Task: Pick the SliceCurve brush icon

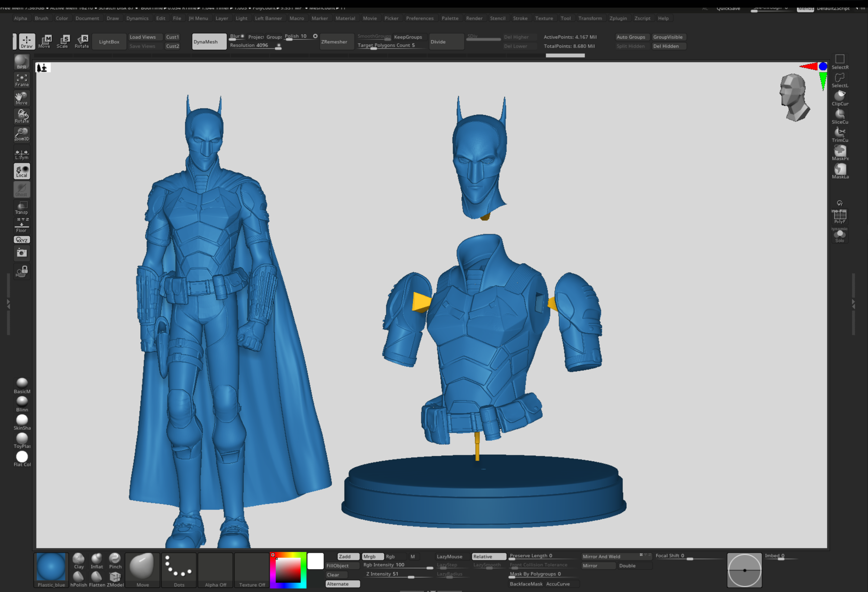Action: point(840,117)
